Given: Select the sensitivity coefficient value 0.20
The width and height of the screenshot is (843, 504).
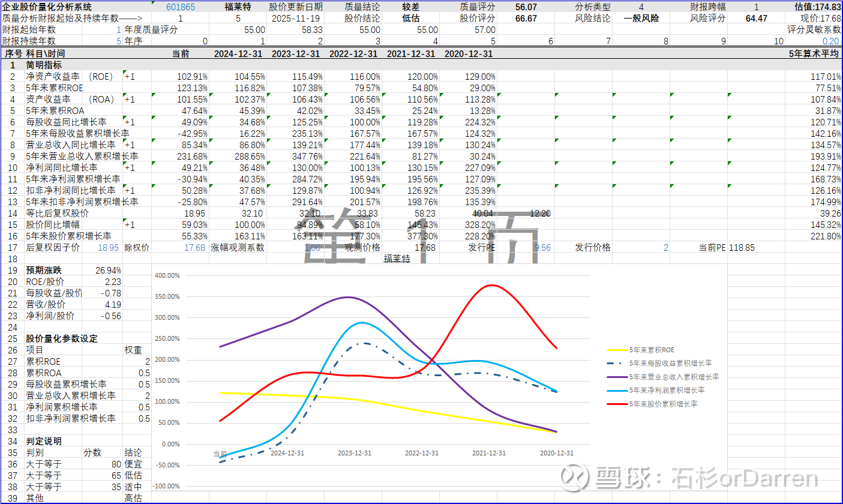Looking at the screenshot, I should 831,41.
